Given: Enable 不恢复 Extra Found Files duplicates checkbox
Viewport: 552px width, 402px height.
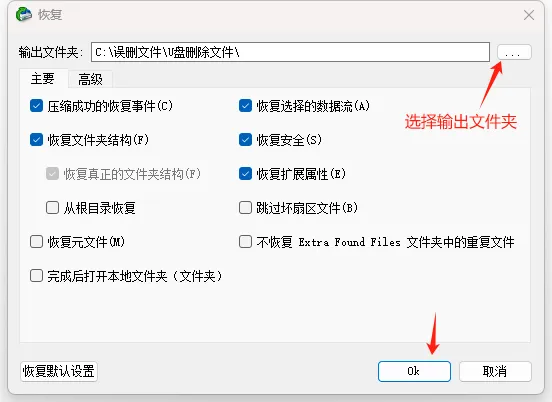Looking at the screenshot, I should point(245,242).
